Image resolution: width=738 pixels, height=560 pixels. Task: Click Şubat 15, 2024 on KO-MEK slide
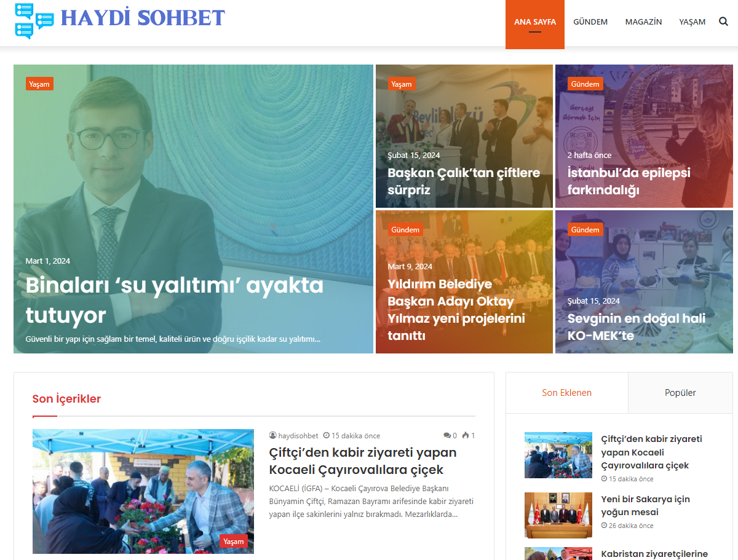pyautogui.click(x=593, y=301)
